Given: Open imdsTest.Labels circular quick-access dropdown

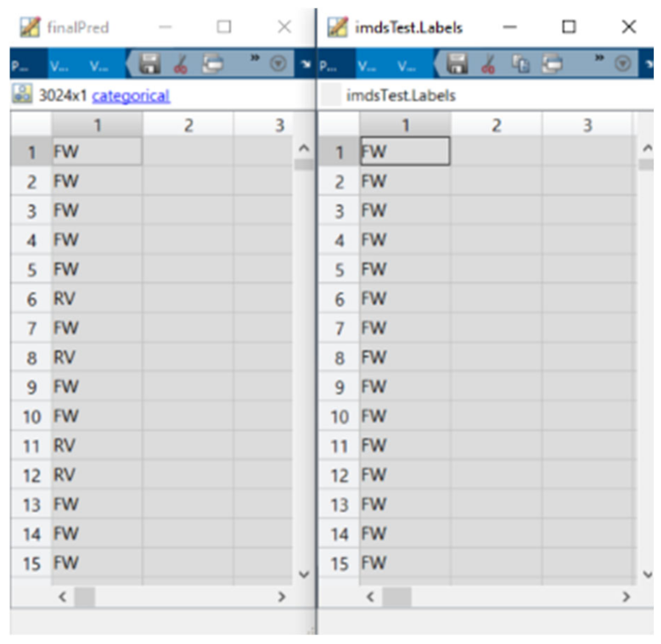Looking at the screenshot, I should (623, 64).
